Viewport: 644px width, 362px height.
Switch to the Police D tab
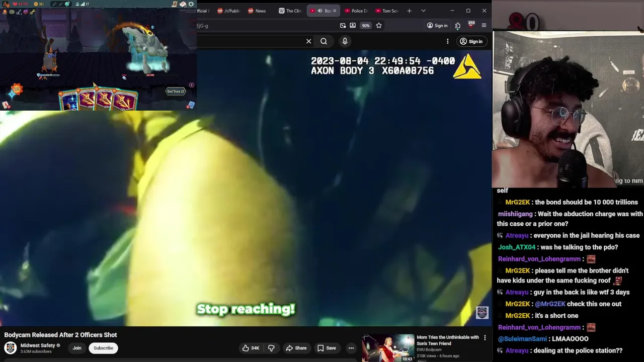[x=356, y=11]
